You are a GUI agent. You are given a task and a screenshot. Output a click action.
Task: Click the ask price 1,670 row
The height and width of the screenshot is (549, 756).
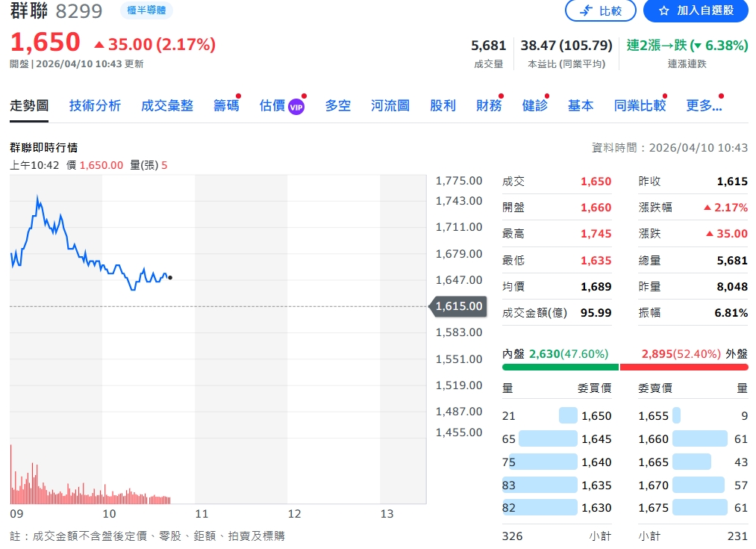click(x=693, y=485)
